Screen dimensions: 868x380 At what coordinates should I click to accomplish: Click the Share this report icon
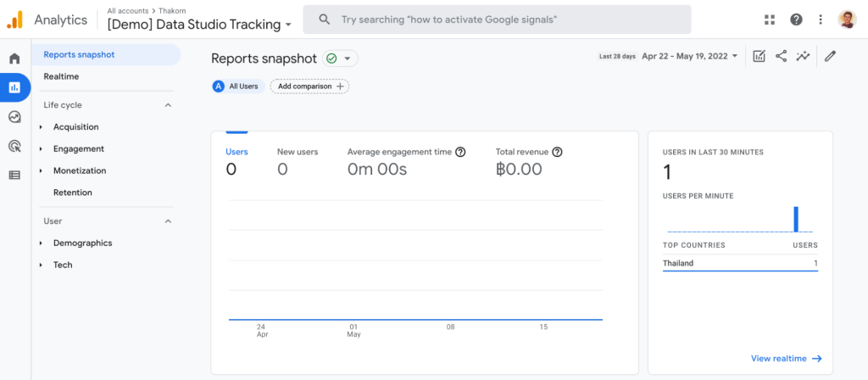point(781,56)
